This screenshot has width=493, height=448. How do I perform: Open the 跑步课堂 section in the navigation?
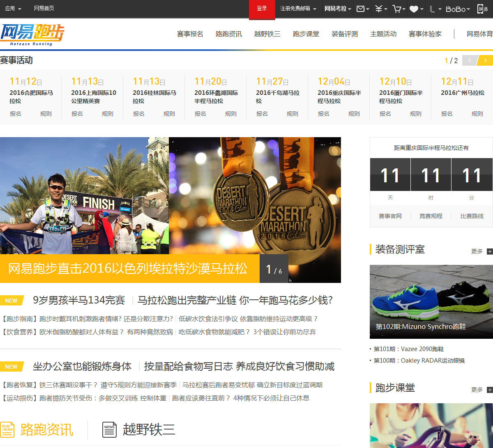click(x=306, y=34)
